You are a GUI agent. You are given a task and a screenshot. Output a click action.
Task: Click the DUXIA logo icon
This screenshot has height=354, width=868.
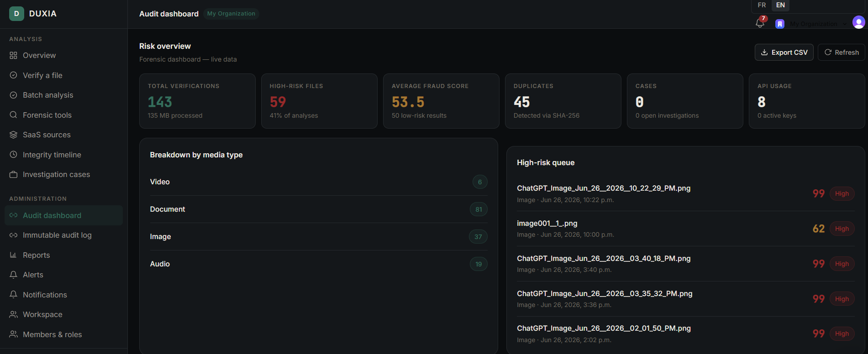(16, 14)
